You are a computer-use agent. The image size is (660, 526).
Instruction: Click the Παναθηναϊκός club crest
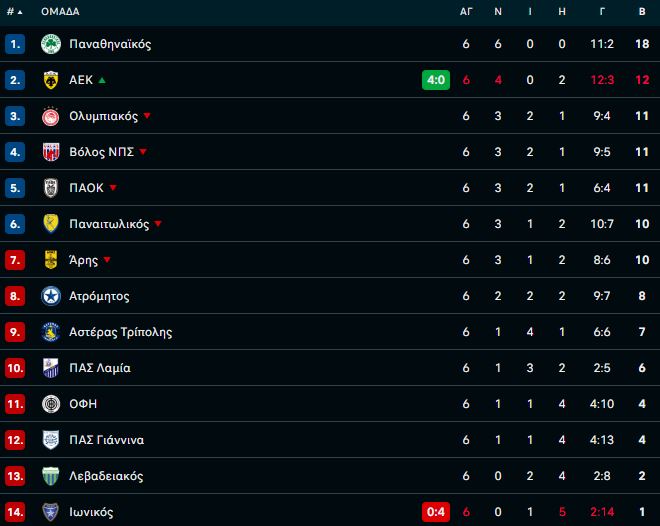(51, 44)
